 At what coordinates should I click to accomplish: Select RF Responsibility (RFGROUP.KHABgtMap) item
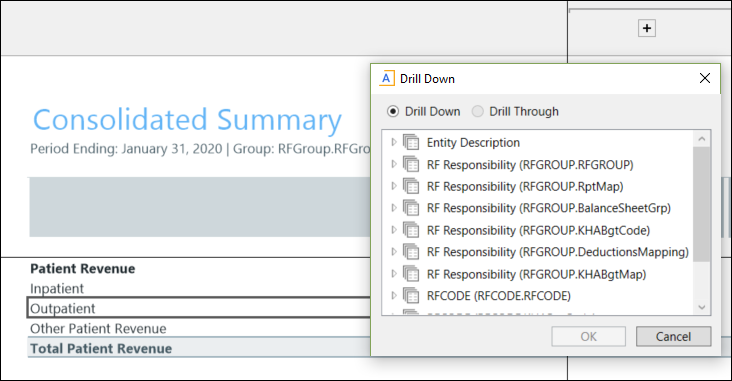[x=536, y=274]
